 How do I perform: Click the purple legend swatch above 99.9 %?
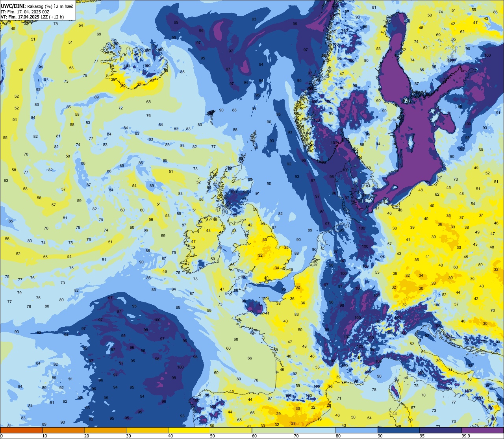click(x=482, y=430)
